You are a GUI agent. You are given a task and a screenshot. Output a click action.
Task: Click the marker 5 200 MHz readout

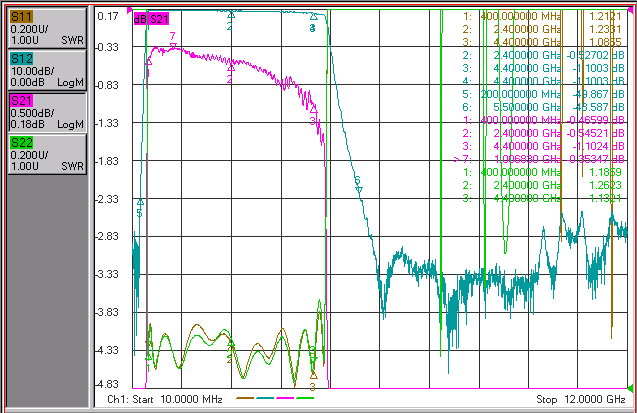click(x=543, y=94)
